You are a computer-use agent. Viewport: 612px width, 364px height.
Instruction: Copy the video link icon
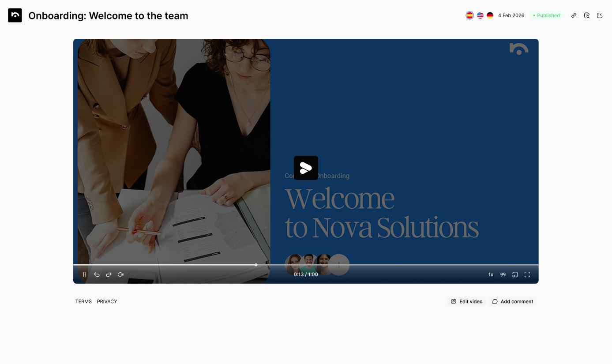574,15
